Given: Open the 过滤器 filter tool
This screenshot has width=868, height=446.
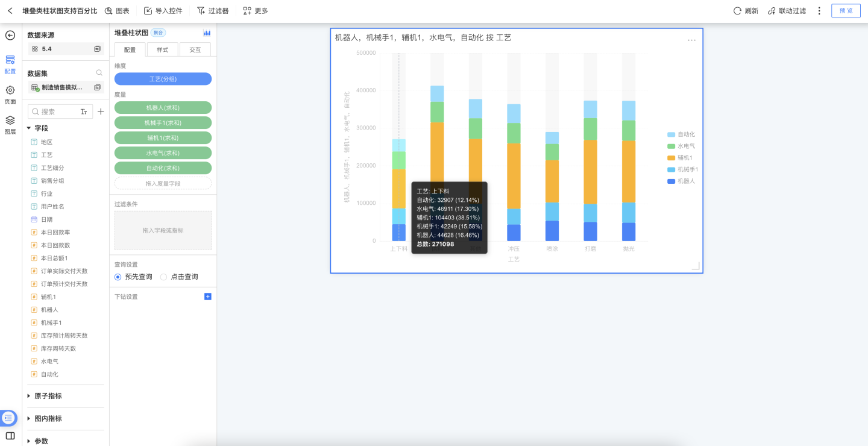Looking at the screenshot, I should click(x=213, y=11).
